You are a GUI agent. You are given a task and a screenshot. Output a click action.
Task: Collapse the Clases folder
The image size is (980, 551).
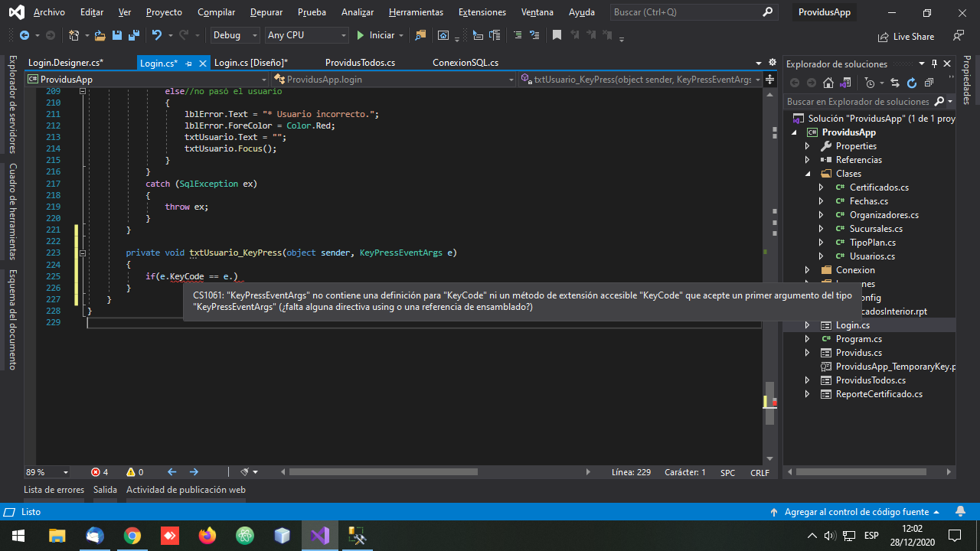(x=807, y=174)
